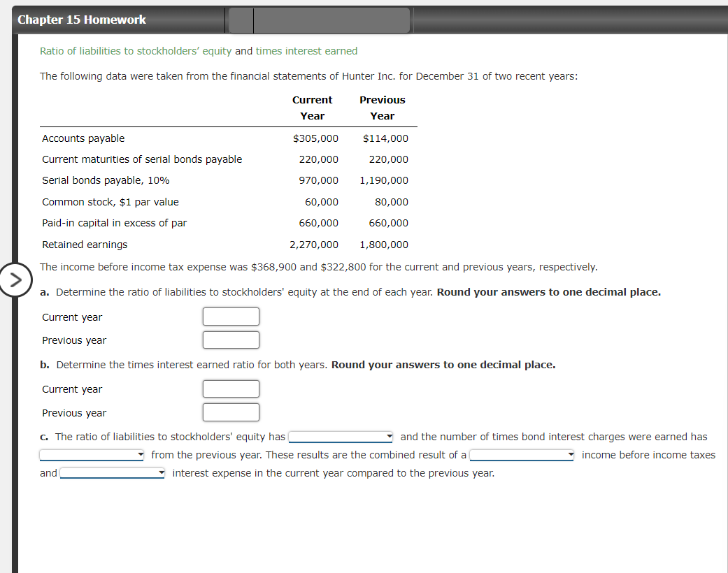Screen dimensions: 728x573
Task: Select Common stock previous value 80,000
Action: (392, 202)
